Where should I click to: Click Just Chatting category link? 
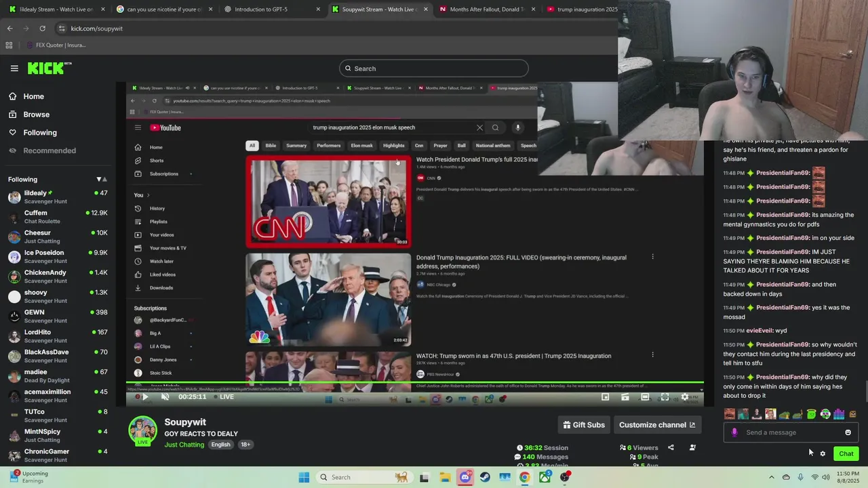tap(184, 445)
